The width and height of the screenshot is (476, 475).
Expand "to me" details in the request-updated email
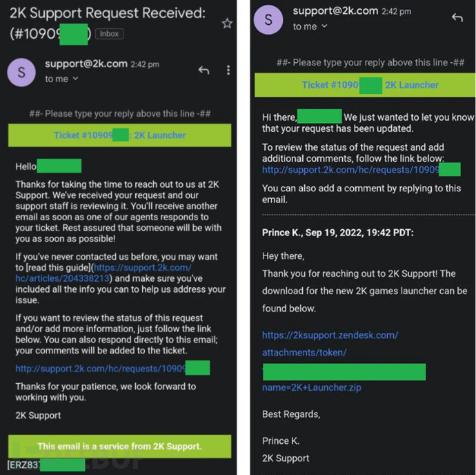pyautogui.click(x=310, y=27)
